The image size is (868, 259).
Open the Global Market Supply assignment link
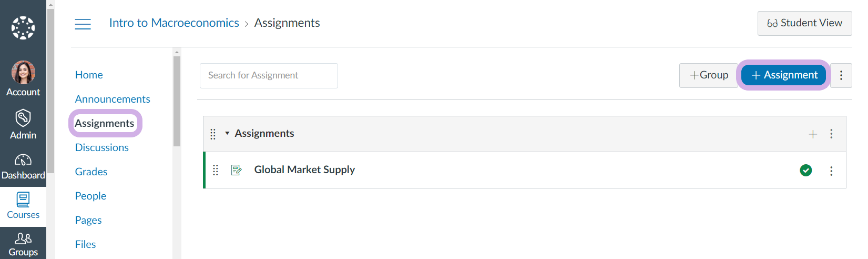click(304, 170)
